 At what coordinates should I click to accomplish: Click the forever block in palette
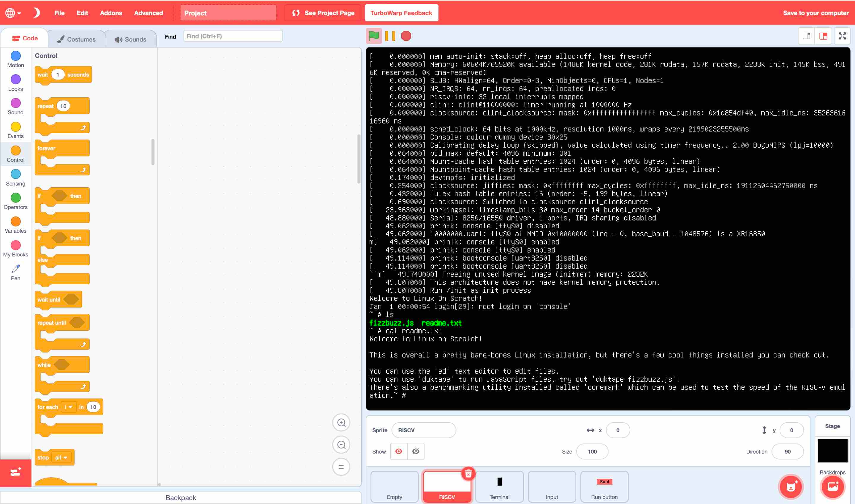[x=62, y=158]
